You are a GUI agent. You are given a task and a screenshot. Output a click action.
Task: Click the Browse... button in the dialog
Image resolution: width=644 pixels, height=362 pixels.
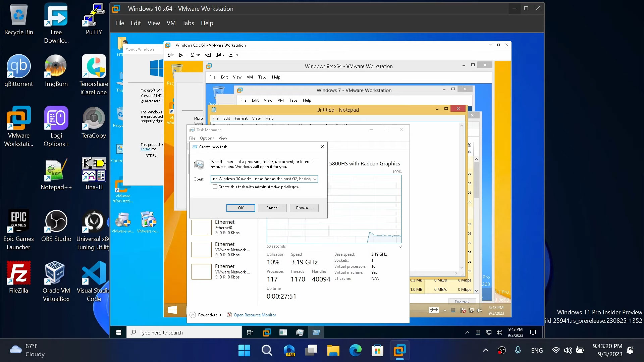pos(304,208)
